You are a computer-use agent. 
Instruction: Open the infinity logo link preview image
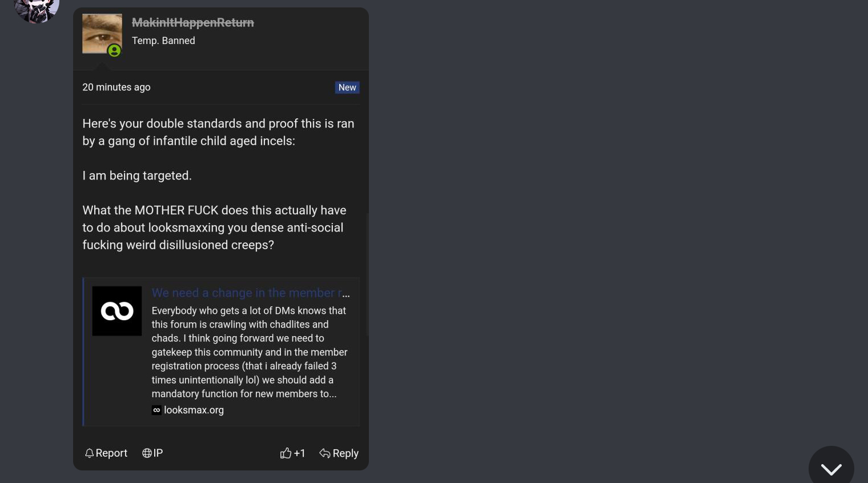(117, 311)
